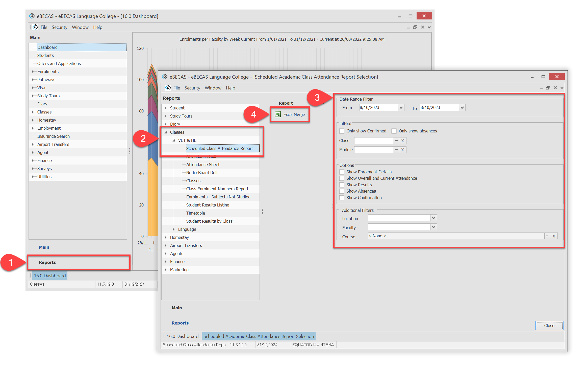The height and width of the screenshot is (370, 588).
Task: Click the Close button
Action: (x=549, y=326)
